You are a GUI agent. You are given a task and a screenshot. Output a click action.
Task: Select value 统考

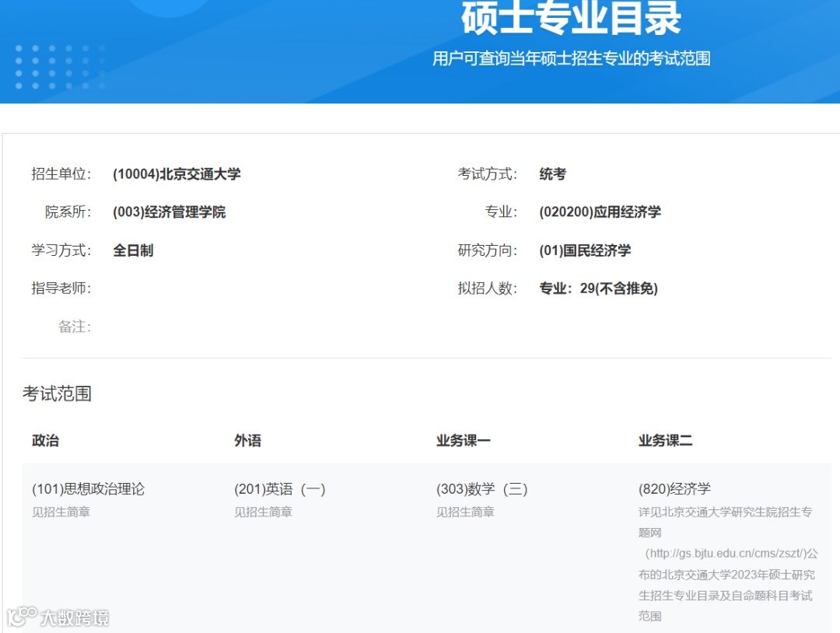coord(553,174)
